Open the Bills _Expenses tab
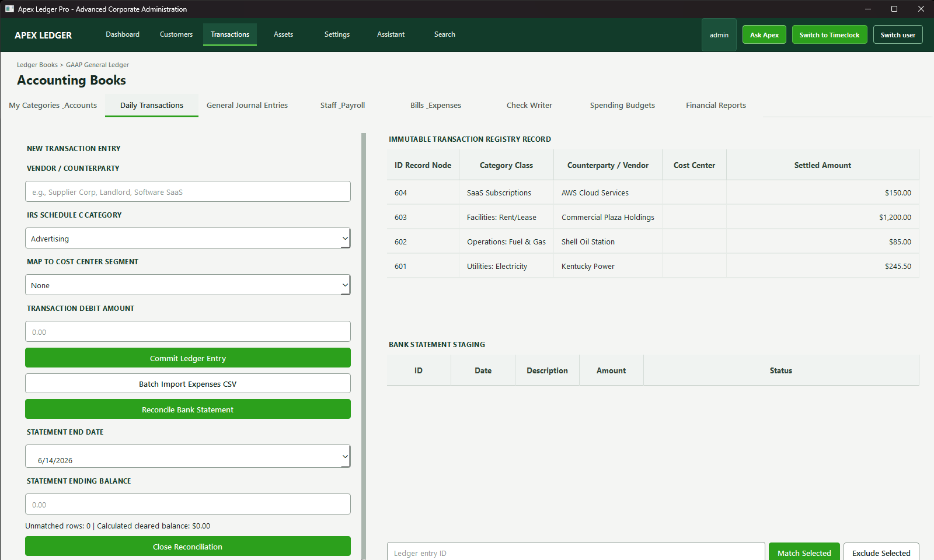 pyautogui.click(x=435, y=106)
